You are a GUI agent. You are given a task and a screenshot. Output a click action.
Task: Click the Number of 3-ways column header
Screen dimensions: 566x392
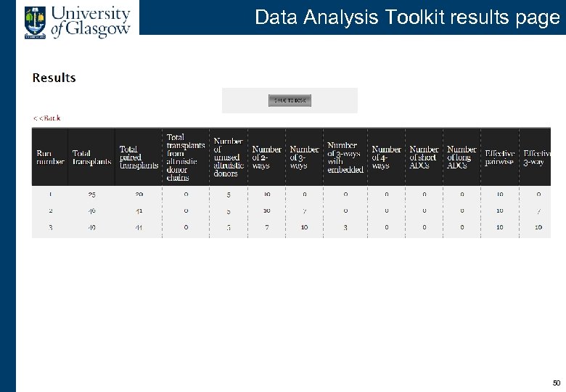[304, 158]
